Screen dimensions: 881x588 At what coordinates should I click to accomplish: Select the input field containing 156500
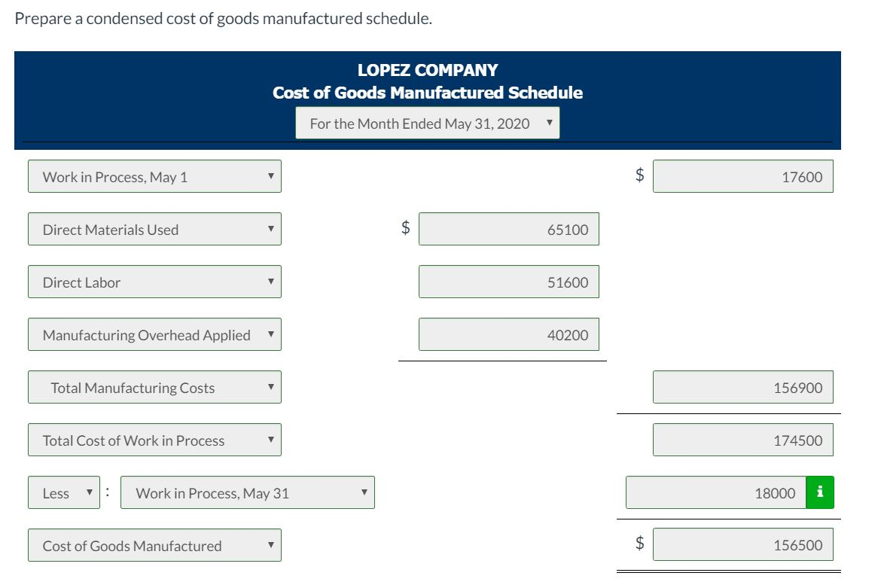(x=744, y=544)
